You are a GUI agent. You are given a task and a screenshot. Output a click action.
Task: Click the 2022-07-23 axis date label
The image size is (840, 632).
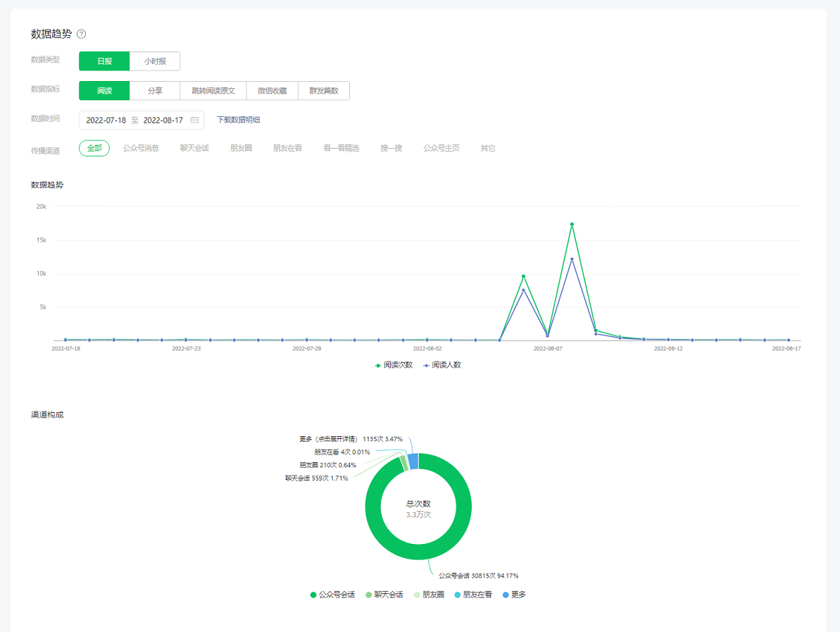(x=186, y=349)
